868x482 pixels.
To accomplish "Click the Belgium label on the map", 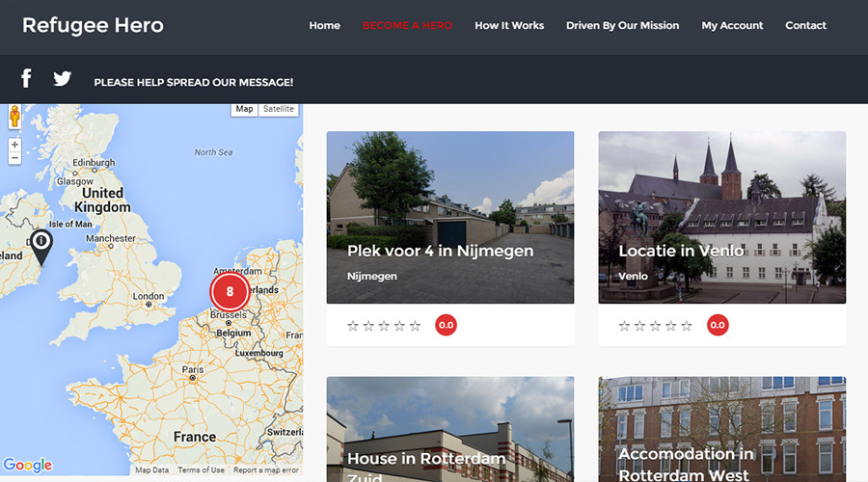I will coord(233,334).
